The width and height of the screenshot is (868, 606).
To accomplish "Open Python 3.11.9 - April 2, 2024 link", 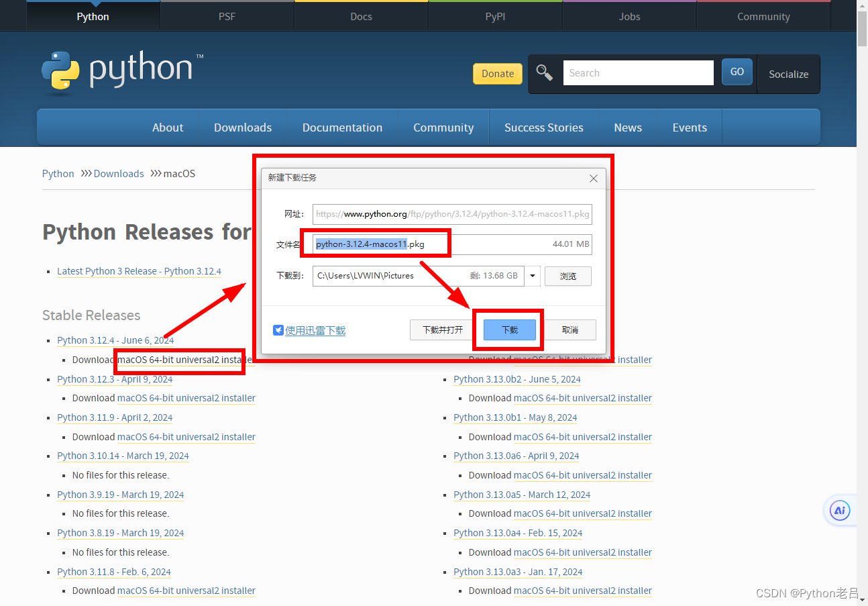I will coord(115,417).
